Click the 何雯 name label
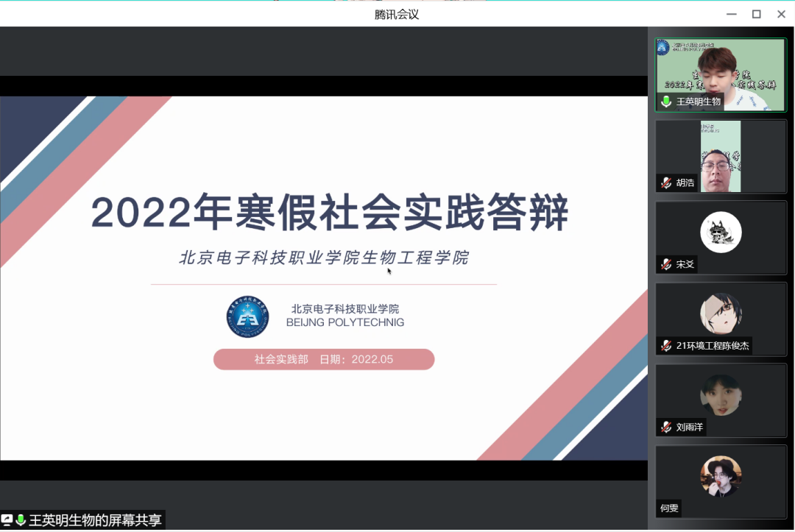 [669, 508]
